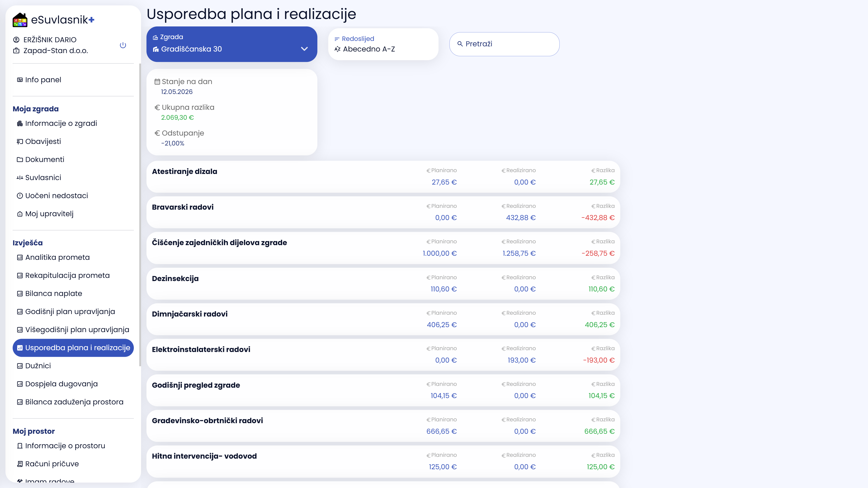Image resolution: width=868 pixels, height=488 pixels.
Task: Click the 2.069,30 € Ukupna razlika value
Action: 177,117
